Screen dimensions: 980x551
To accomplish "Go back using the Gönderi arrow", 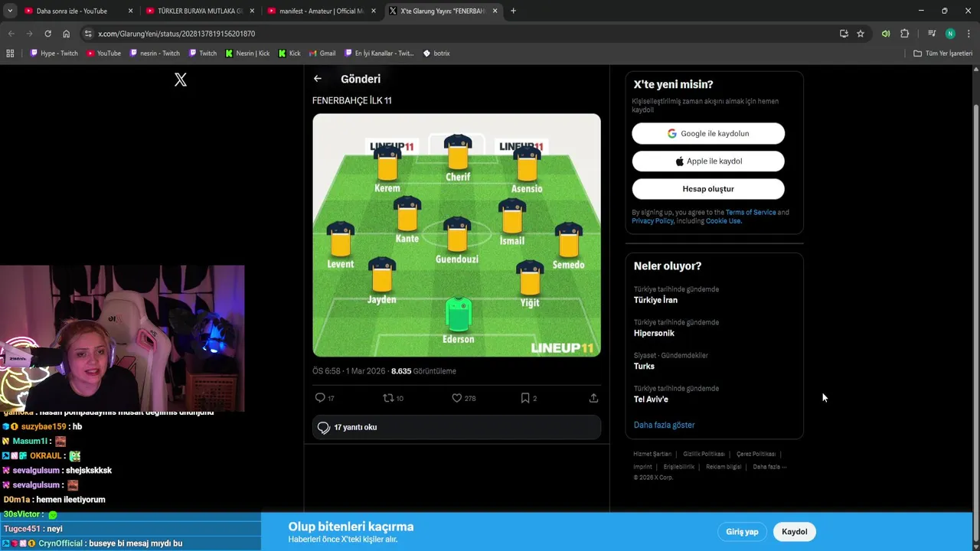I will coord(318,79).
